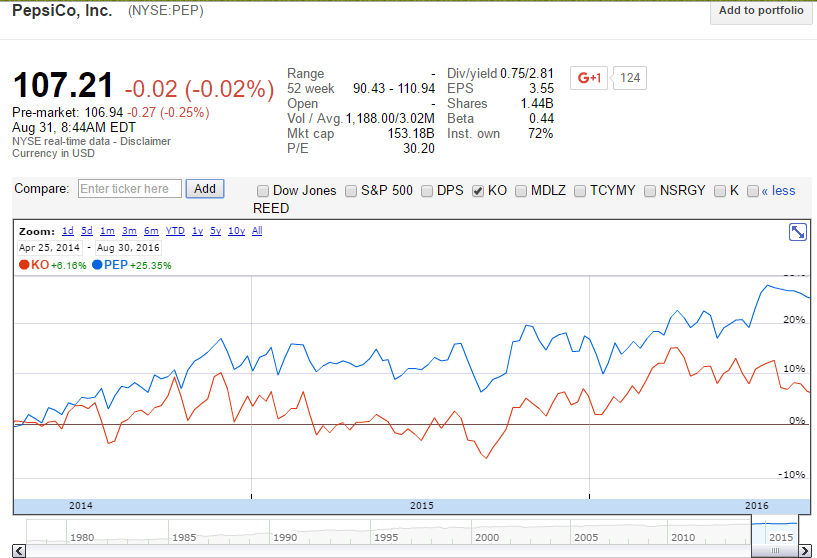The height and width of the screenshot is (558, 817).
Task: Toggle the MDLZ comparison checkbox
Action: click(x=521, y=191)
